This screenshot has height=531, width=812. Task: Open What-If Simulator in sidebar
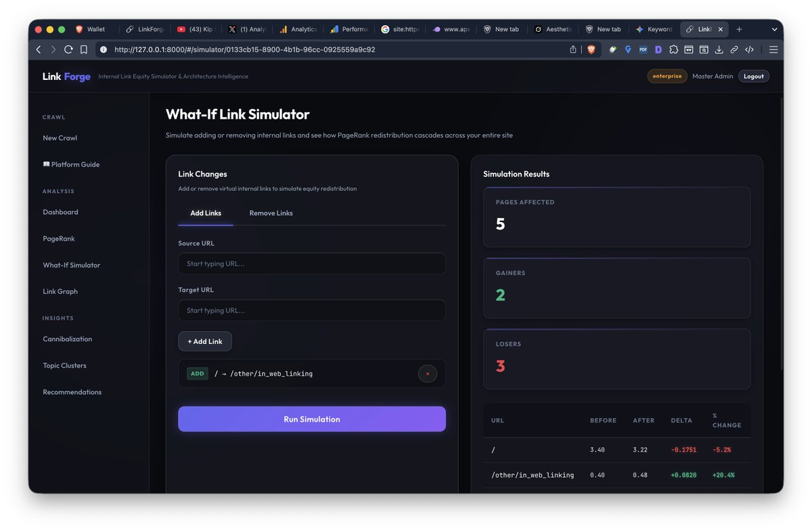(72, 265)
